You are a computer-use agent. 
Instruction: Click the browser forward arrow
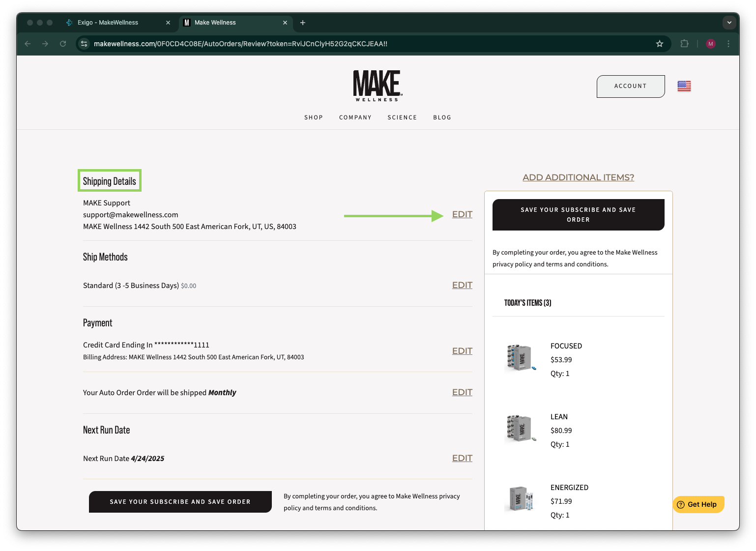[45, 44]
